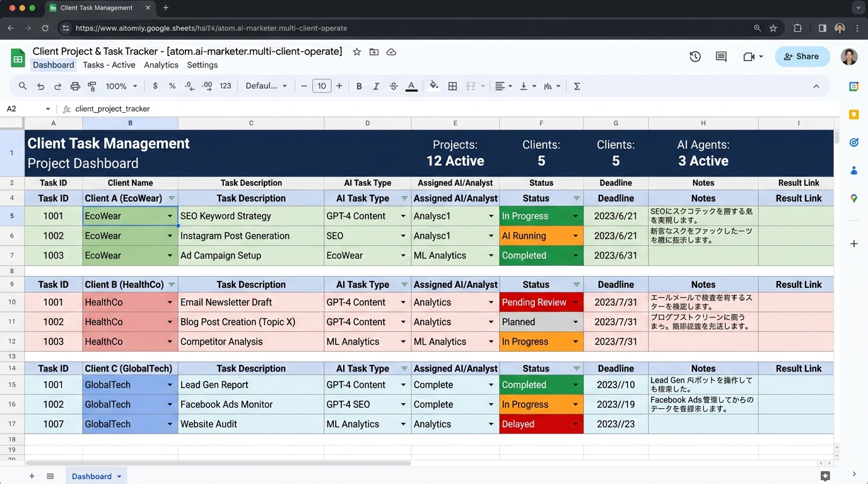
Task: Open version history clock icon
Action: [695, 57]
